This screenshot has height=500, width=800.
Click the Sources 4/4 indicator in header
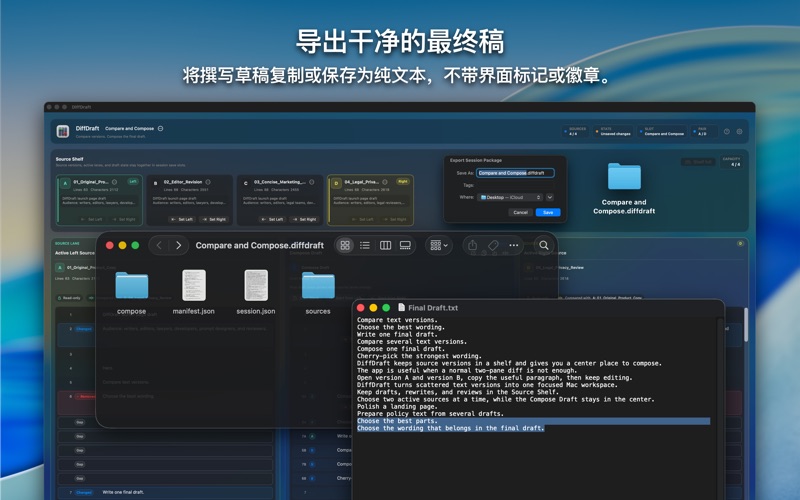tap(576, 132)
